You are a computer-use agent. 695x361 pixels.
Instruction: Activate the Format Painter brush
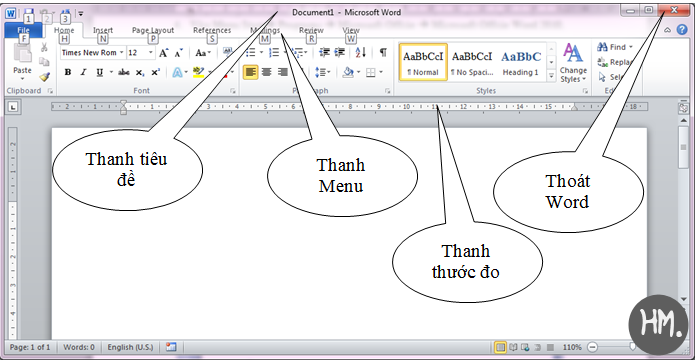pos(44,77)
